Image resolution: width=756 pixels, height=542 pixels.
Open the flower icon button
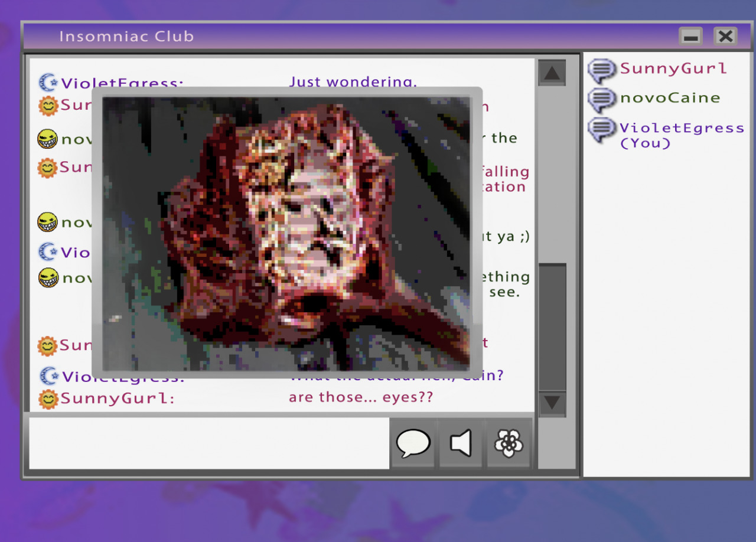(509, 443)
